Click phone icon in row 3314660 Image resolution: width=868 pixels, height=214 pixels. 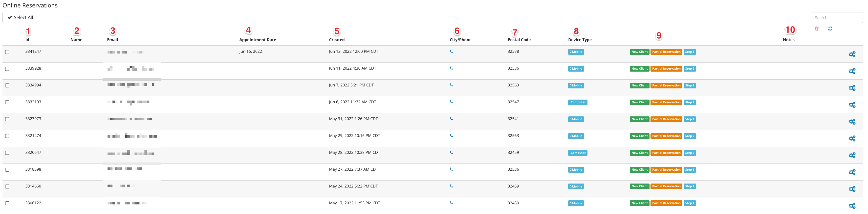pos(451,186)
